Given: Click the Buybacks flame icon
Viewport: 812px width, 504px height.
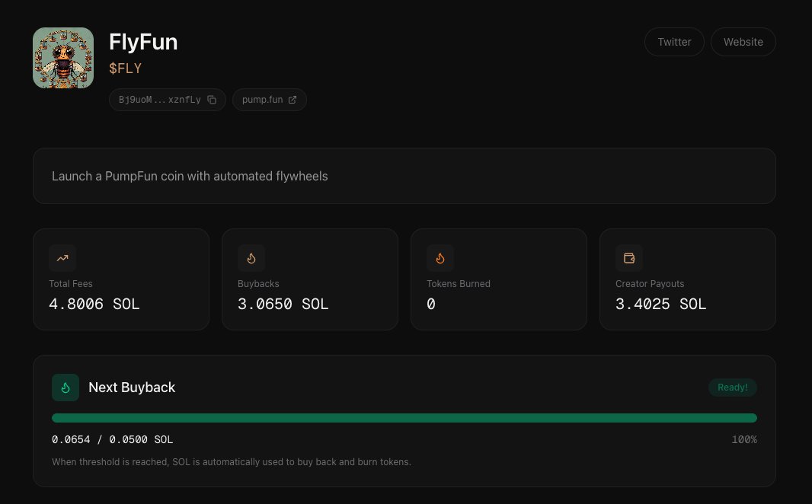Looking at the screenshot, I should pyautogui.click(x=251, y=258).
